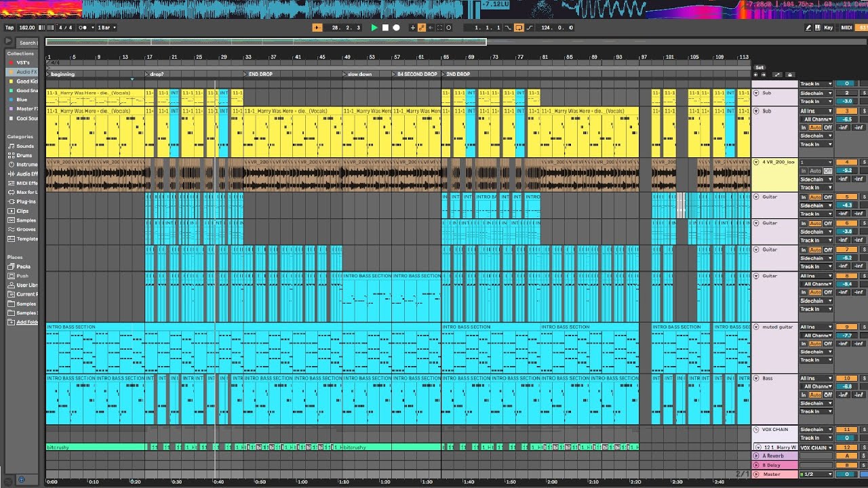The height and width of the screenshot is (488, 868).
Task: Toggle Punch-In switch
Action: click(508, 28)
